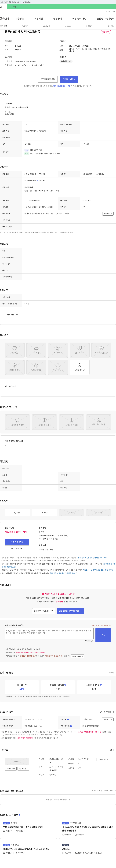Jump to the 근무조건 section tab
Viewport: 116px width, 868px height.
point(25,26)
